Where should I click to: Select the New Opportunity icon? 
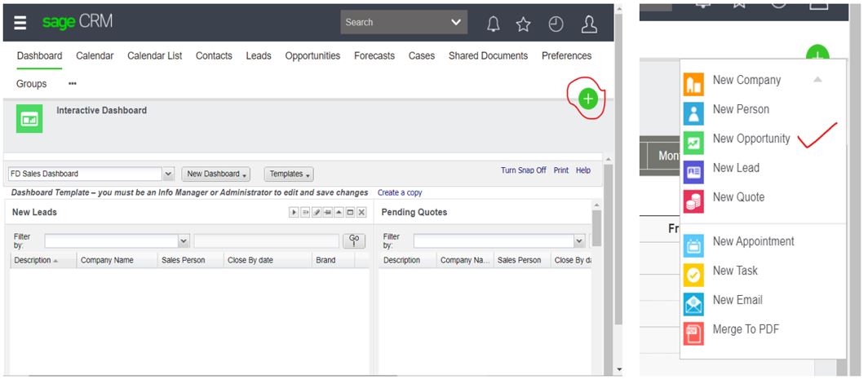(693, 139)
